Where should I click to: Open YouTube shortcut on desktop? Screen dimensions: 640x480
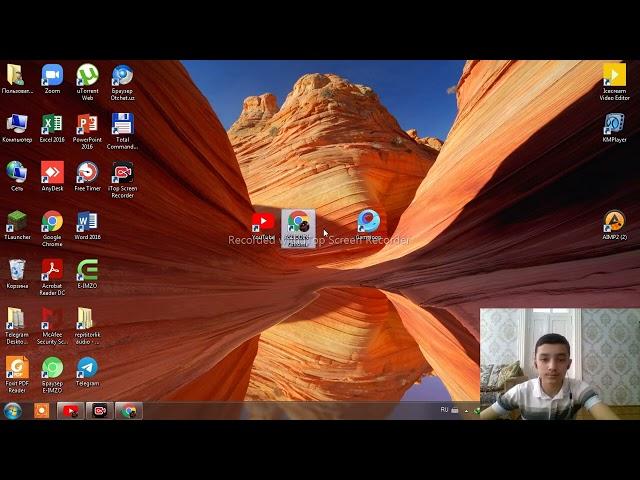[x=263, y=223]
